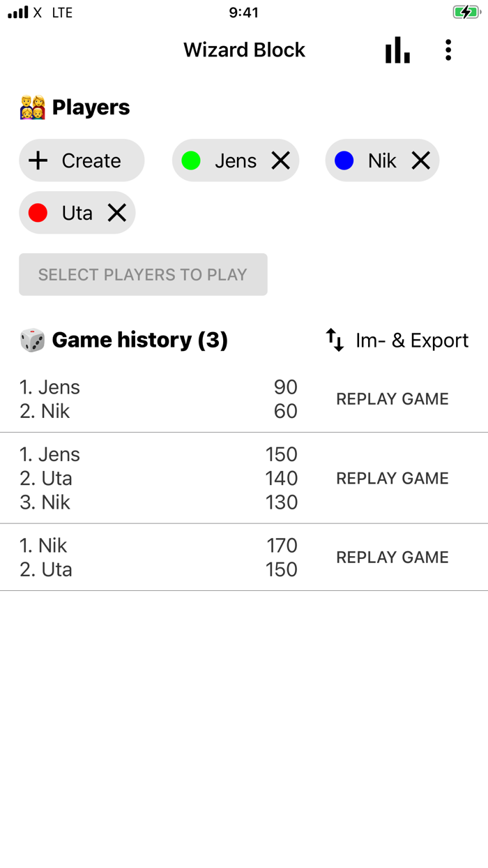Select the history entry where Nik scored 170
This screenshot has width=488, height=868.
(x=392, y=557)
